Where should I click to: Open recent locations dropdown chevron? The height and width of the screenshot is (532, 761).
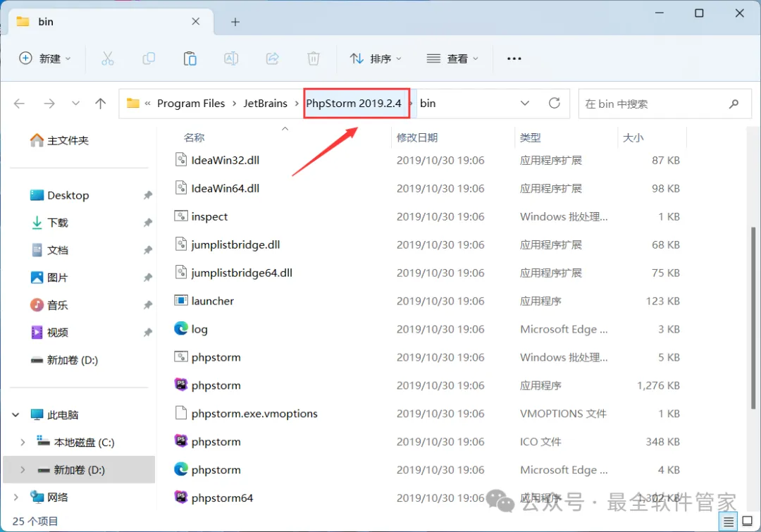click(x=75, y=104)
